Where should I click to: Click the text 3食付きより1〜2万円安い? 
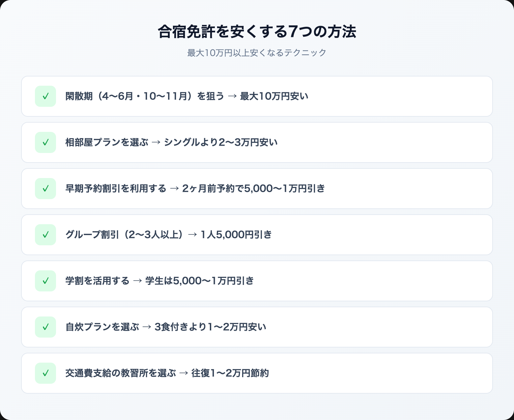pos(210,327)
